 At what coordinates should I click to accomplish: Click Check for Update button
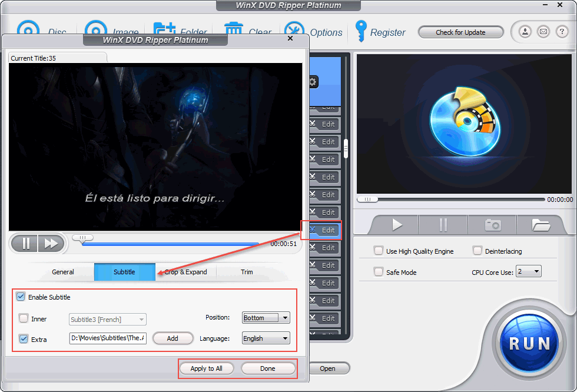pos(460,32)
